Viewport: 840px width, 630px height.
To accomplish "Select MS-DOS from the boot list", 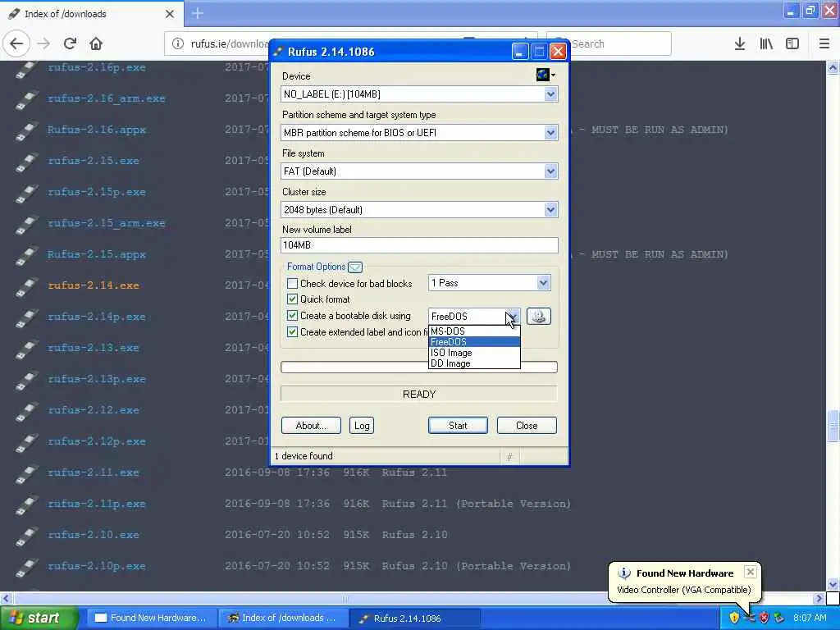I will (x=474, y=331).
